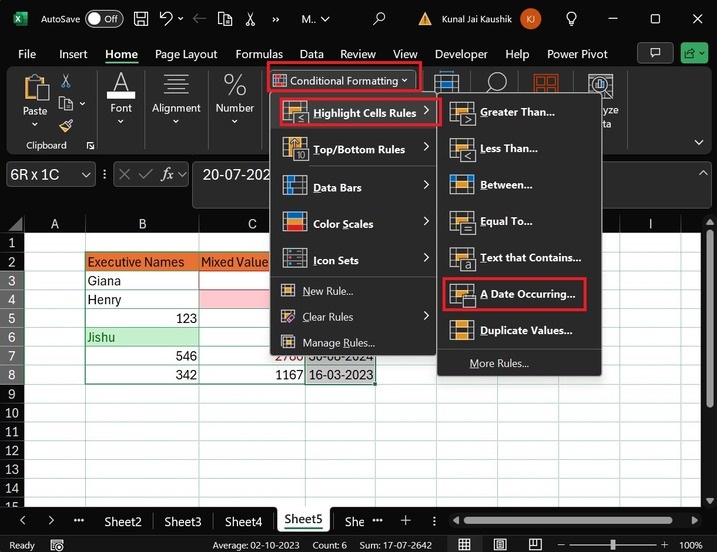717x552 pixels.
Task: Add a new sheet with plus button
Action: pyautogui.click(x=405, y=521)
